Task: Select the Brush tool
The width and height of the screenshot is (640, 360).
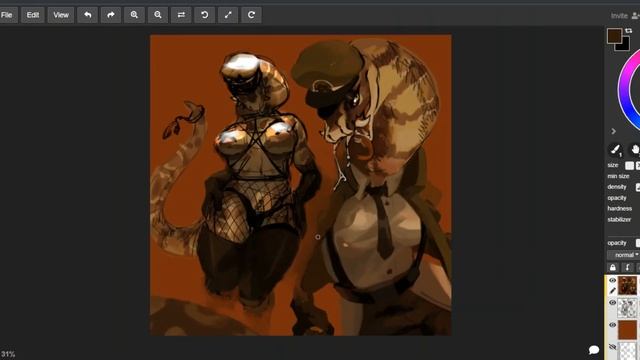Action: point(615,150)
